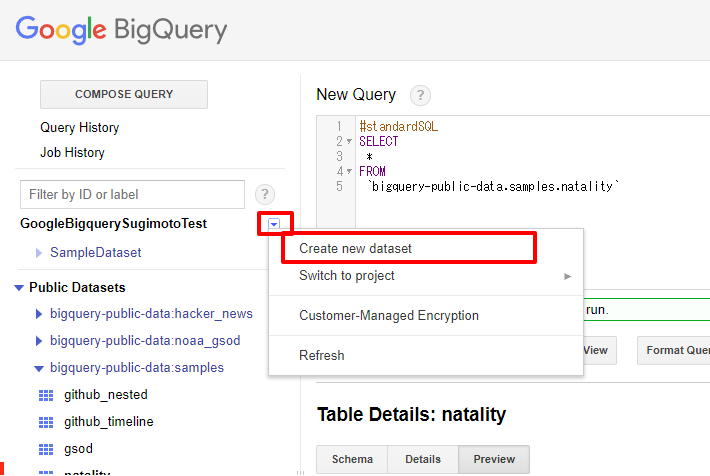Image resolution: width=710 pixels, height=476 pixels.
Task: Open help icon next to New Query
Action: pos(420,95)
